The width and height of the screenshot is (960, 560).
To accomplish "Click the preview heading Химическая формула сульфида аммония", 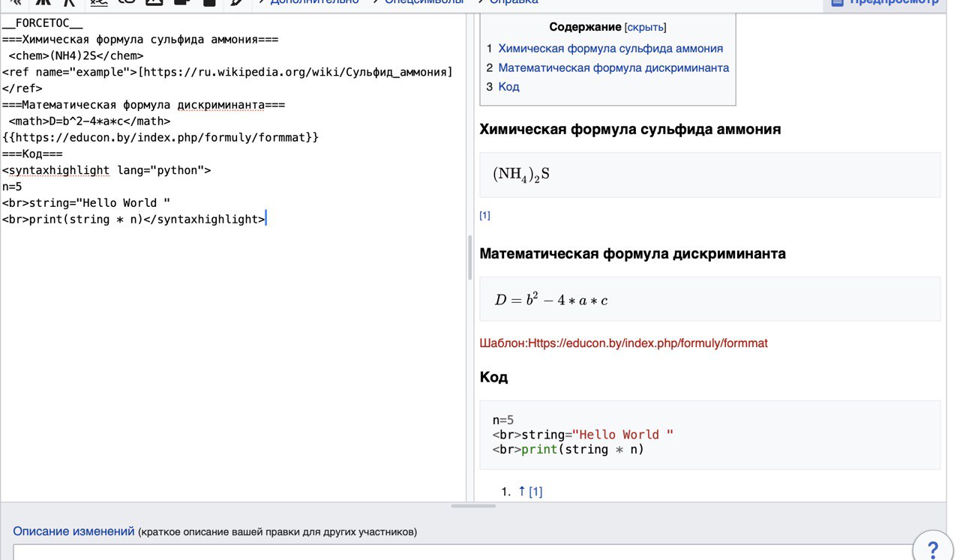I will (630, 129).
